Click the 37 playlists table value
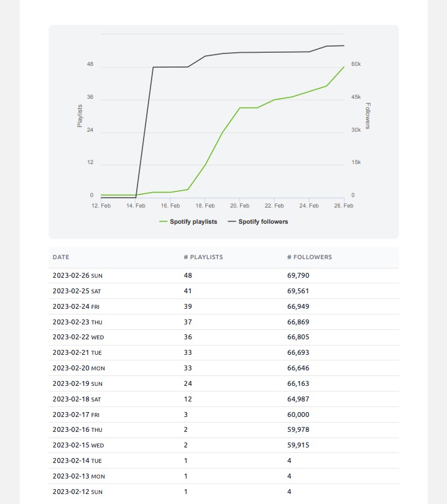This screenshot has height=504, width=447. coord(188,322)
